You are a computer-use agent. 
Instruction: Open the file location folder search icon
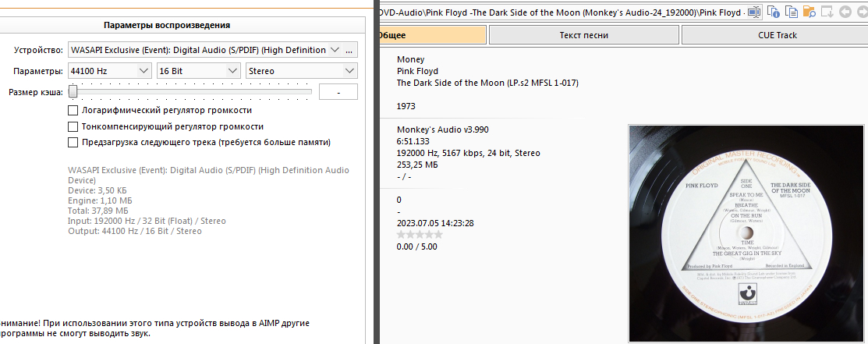[x=810, y=12]
